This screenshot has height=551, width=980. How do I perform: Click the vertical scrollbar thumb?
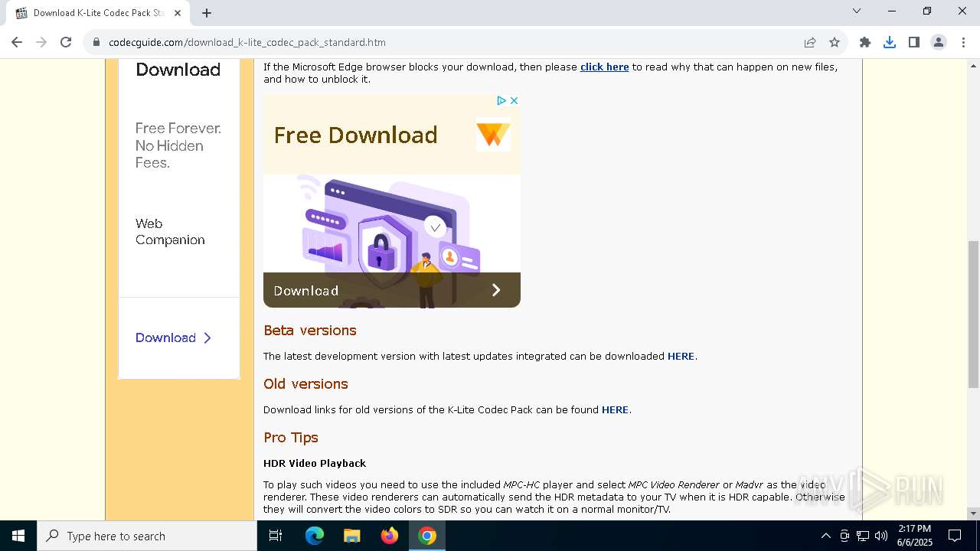973,314
